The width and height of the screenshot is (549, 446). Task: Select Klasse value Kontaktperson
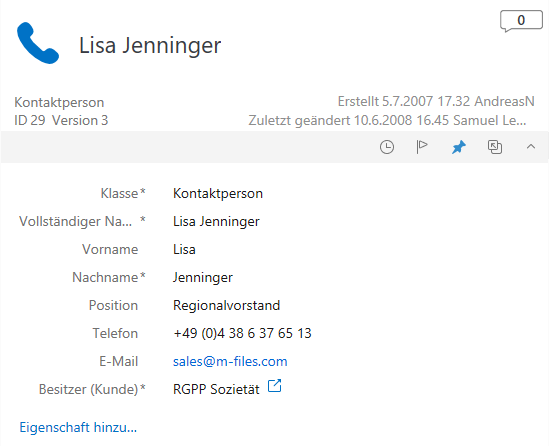click(x=218, y=193)
